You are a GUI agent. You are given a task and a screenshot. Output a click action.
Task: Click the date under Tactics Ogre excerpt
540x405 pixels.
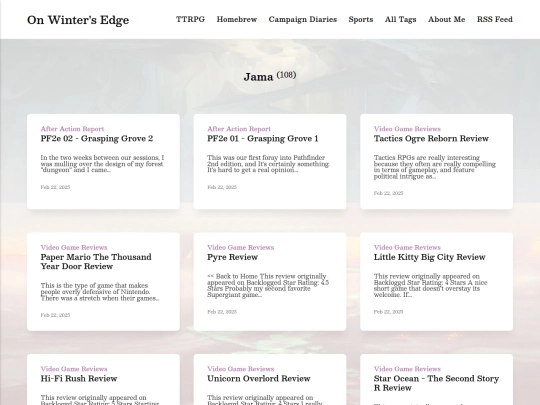(388, 193)
